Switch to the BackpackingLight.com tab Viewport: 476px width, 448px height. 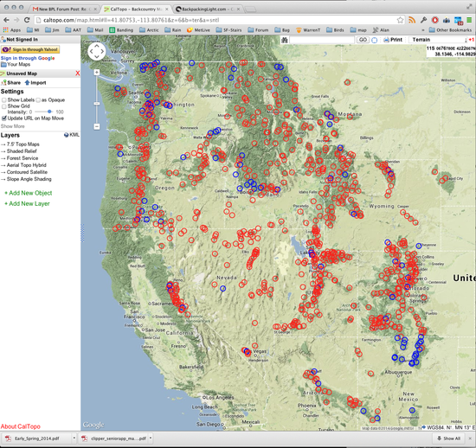tap(208, 10)
